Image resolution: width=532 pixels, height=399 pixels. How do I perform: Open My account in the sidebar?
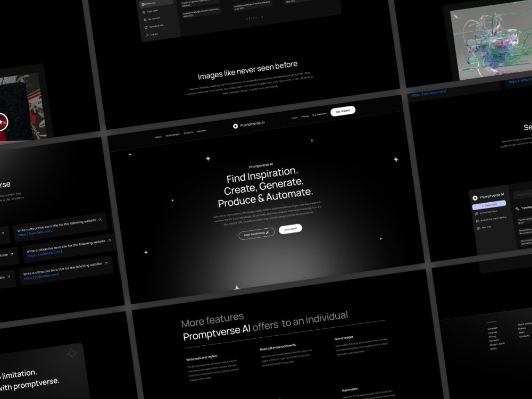click(154, 19)
